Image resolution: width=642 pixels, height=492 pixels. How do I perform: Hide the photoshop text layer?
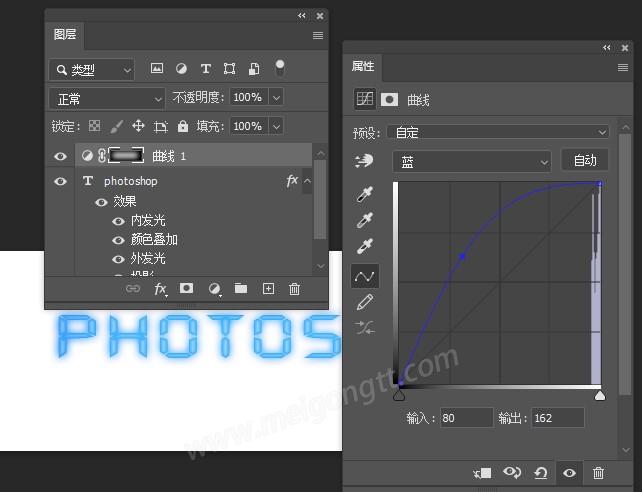click(x=61, y=181)
